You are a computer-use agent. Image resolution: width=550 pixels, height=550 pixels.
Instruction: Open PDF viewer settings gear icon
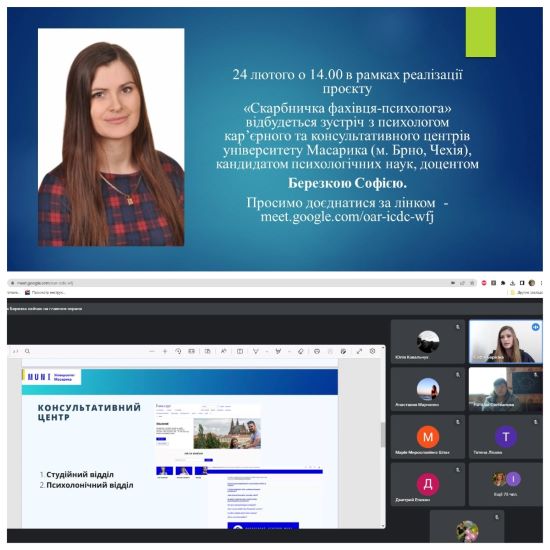(373, 351)
